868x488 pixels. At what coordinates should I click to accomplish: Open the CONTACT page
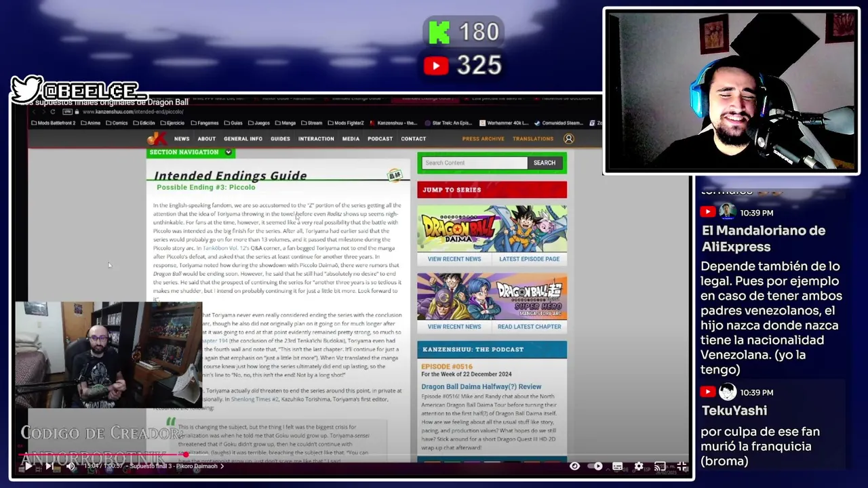(x=413, y=139)
